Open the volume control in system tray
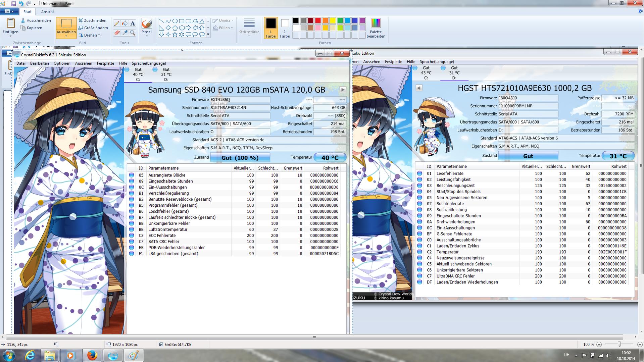 (608, 356)
